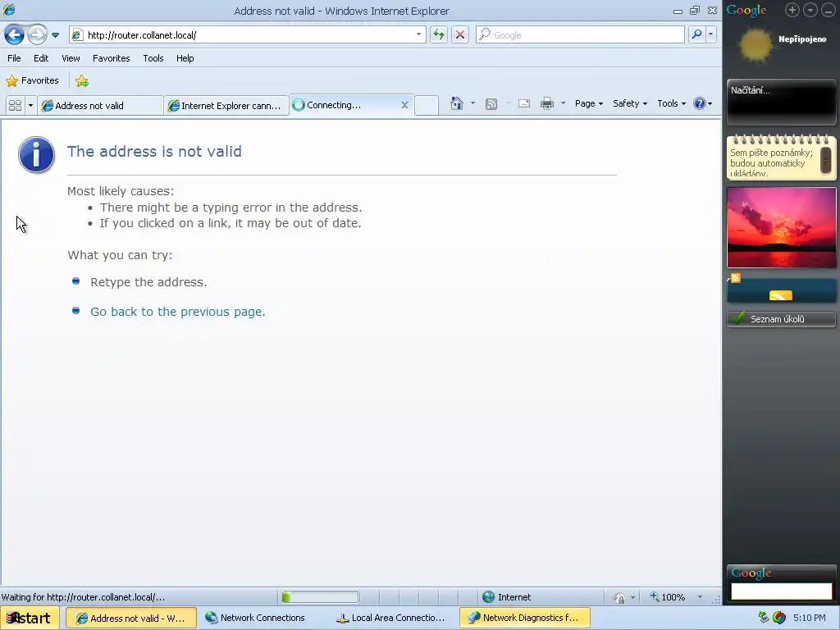
Task: Click the address bar URL field
Action: pos(248,34)
